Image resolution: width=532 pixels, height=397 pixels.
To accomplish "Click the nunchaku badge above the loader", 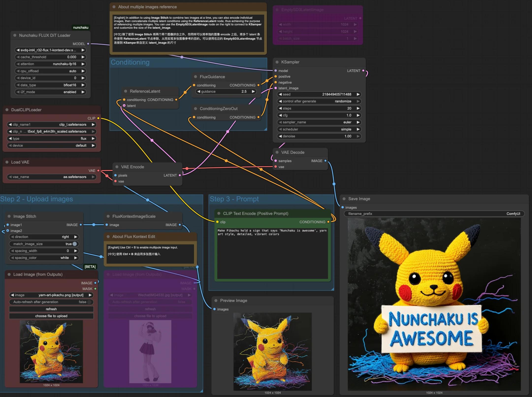I will (x=81, y=28).
